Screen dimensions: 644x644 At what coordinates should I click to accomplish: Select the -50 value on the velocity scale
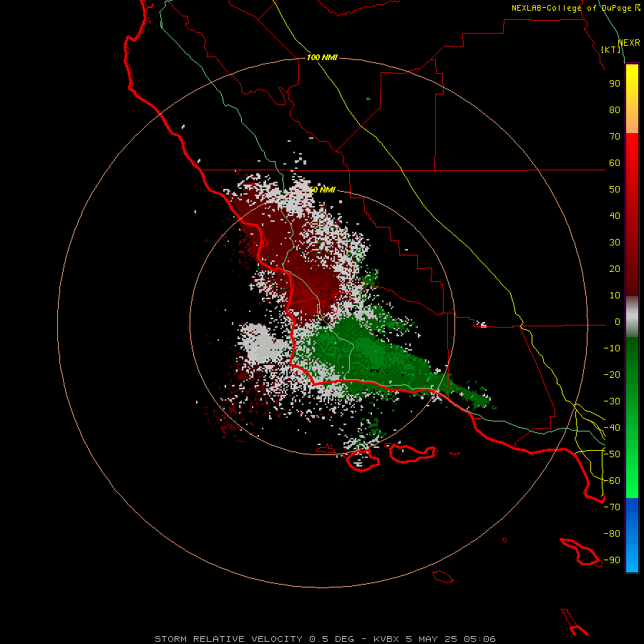[x=612, y=454]
